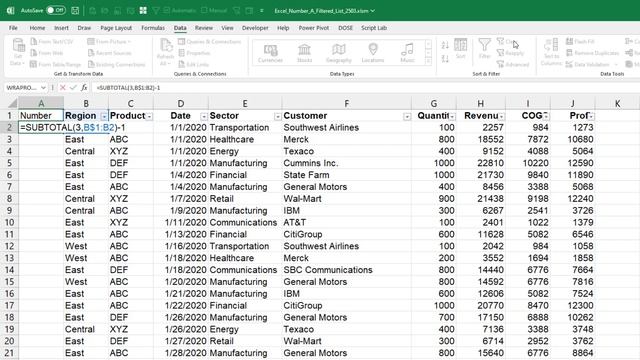The image size is (640, 360).
Task: Click From Table/Range icon
Action: (34, 64)
